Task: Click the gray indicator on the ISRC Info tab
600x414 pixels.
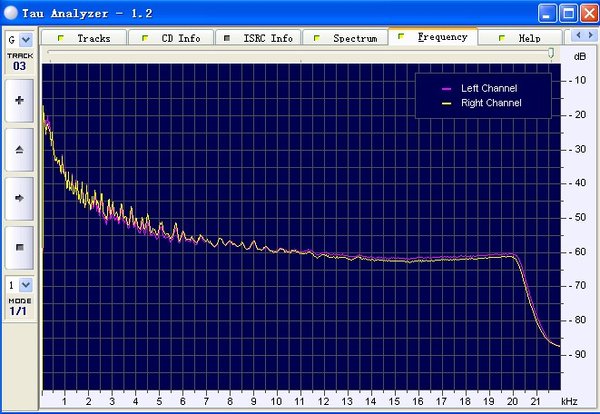Action: coord(227,38)
